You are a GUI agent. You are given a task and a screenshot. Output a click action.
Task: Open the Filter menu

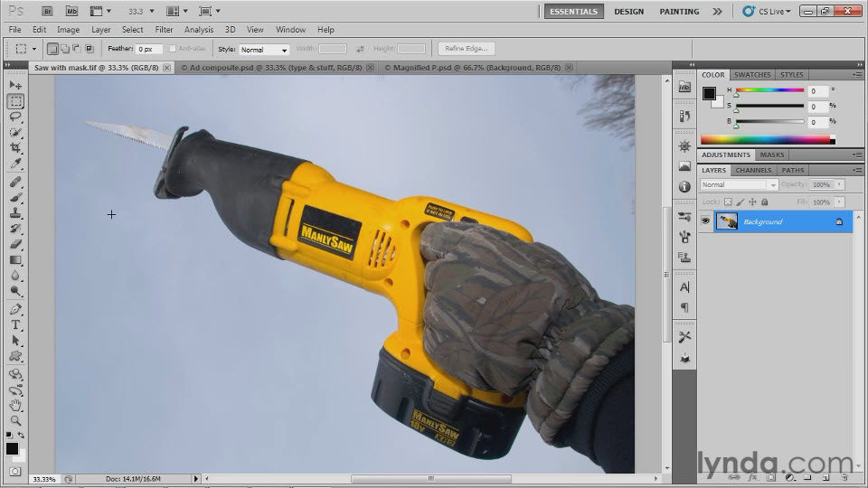tap(164, 30)
